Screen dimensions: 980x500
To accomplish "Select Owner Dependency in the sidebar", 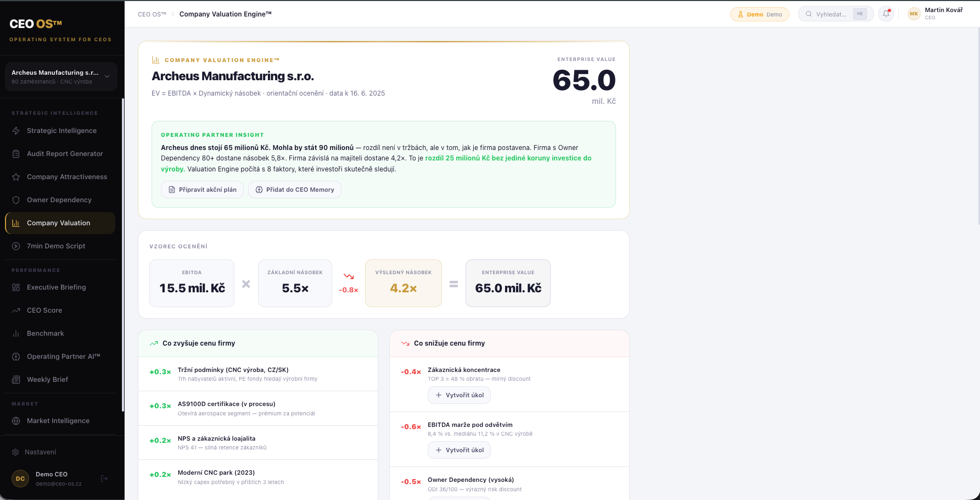I will (x=60, y=200).
